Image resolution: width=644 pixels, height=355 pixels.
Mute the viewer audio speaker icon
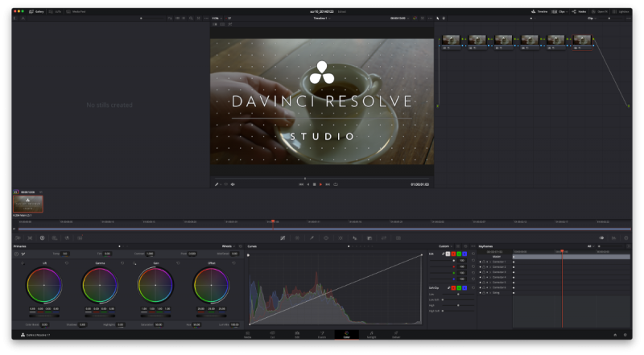(x=233, y=184)
